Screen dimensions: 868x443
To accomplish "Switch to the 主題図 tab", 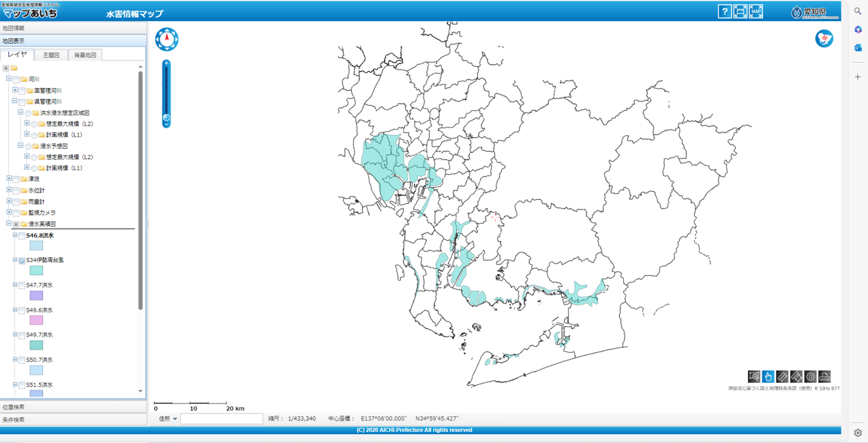I will point(51,55).
